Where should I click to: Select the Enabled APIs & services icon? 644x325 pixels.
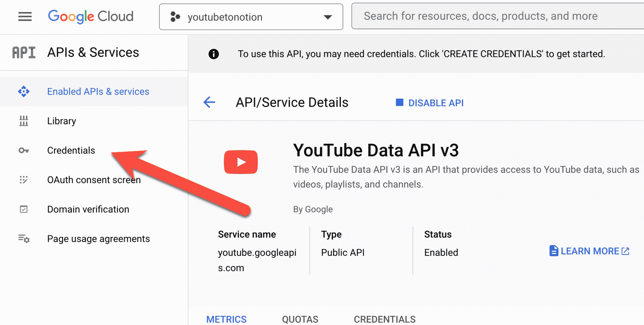(23, 91)
